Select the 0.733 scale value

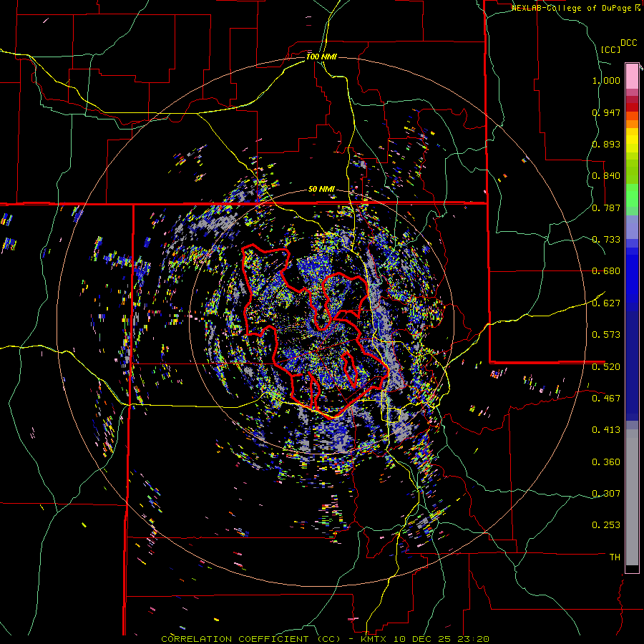[606, 240]
